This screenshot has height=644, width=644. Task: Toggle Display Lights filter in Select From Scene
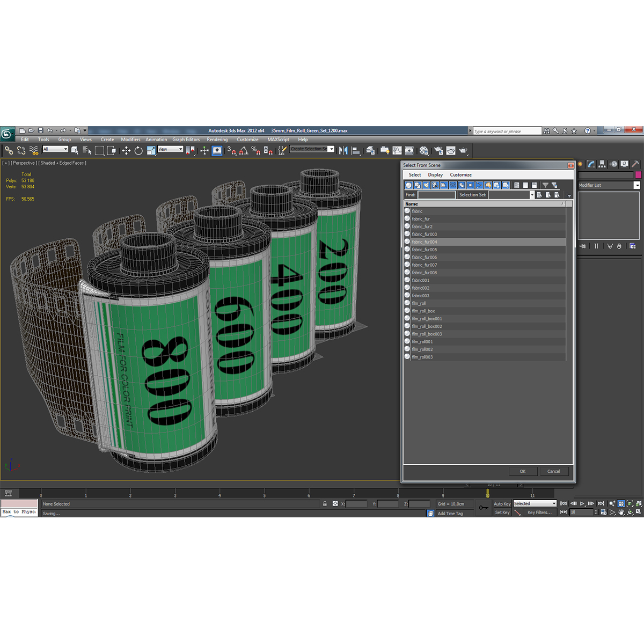tap(426, 185)
